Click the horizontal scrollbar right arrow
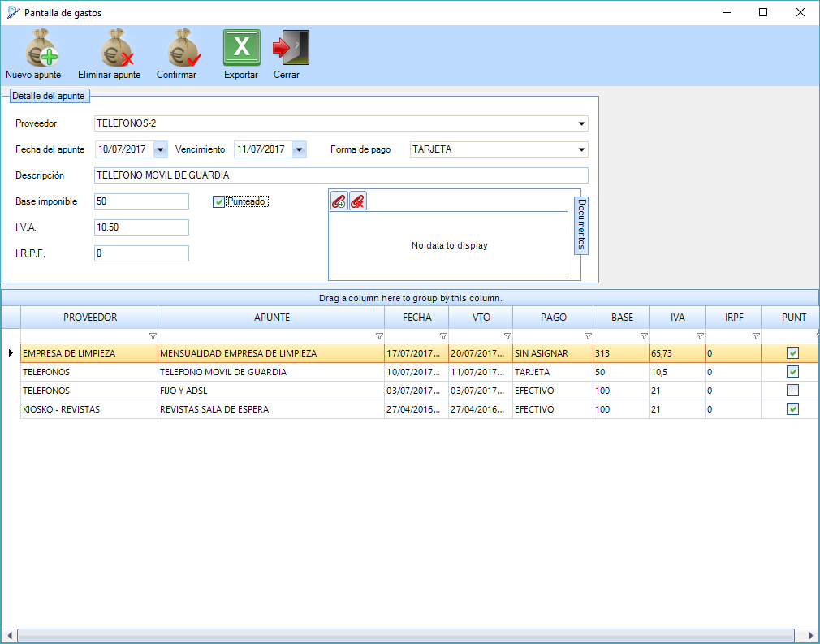 811,636
